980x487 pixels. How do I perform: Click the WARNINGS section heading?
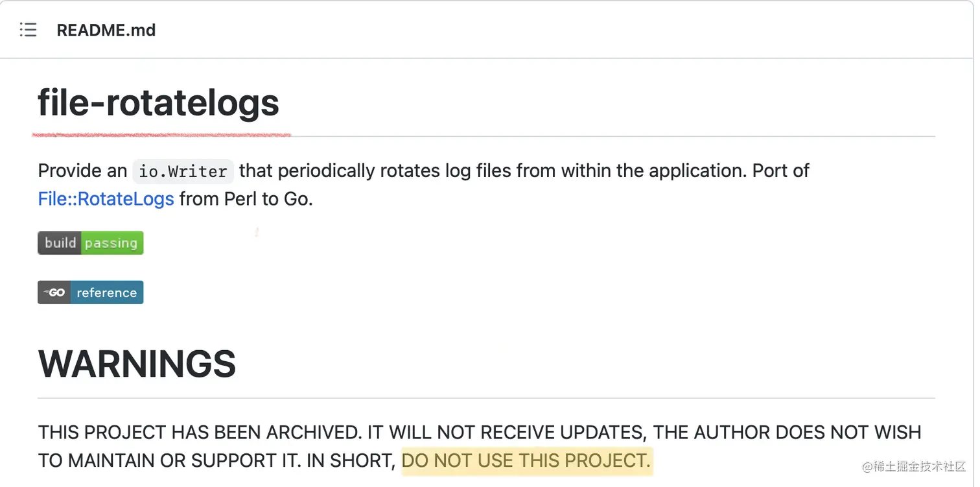point(137,364)
